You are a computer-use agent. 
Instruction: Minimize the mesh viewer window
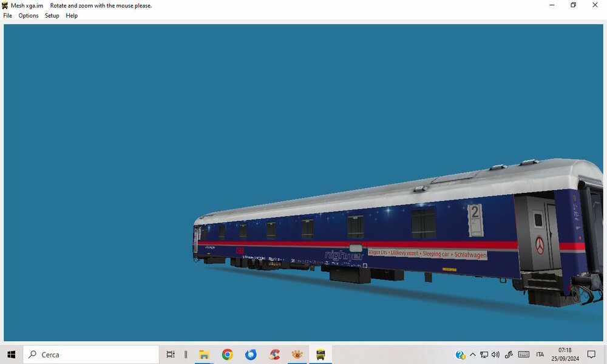[x=552, y=5]
